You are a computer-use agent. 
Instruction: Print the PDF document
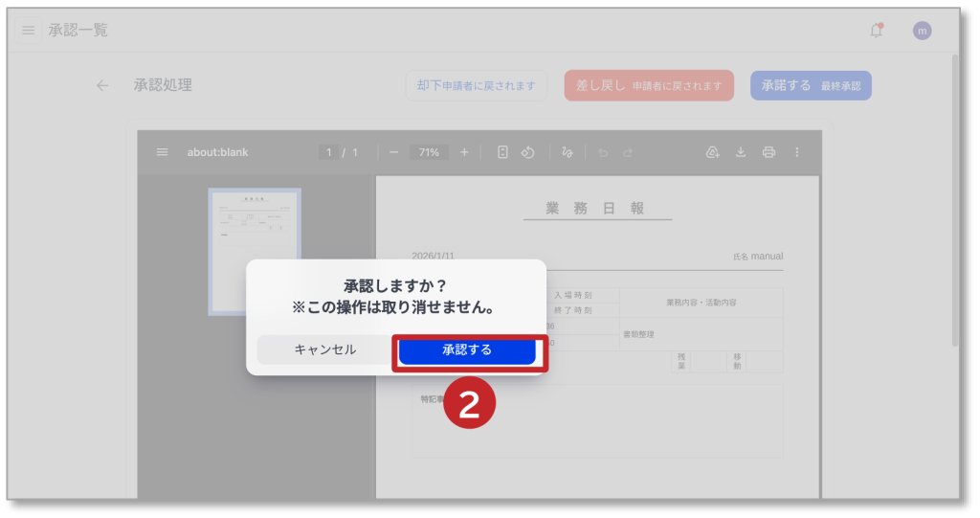[768, 152]
